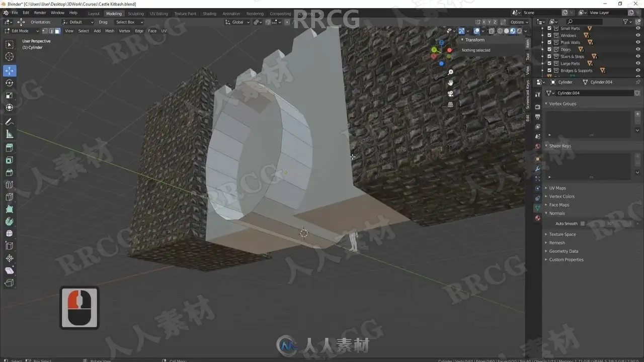
Task: Click the viewport zoom magnifier icon
Action: pos(450,72)
